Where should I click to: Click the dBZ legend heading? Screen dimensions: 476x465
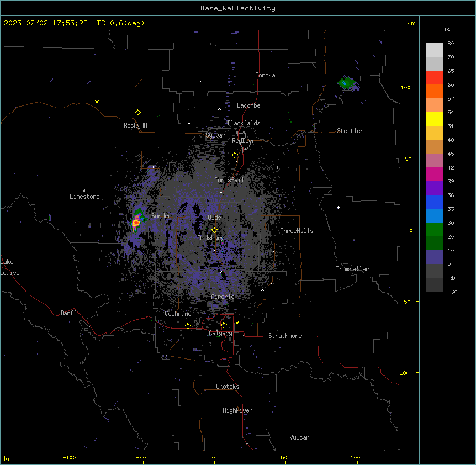(x=447, y=29)
